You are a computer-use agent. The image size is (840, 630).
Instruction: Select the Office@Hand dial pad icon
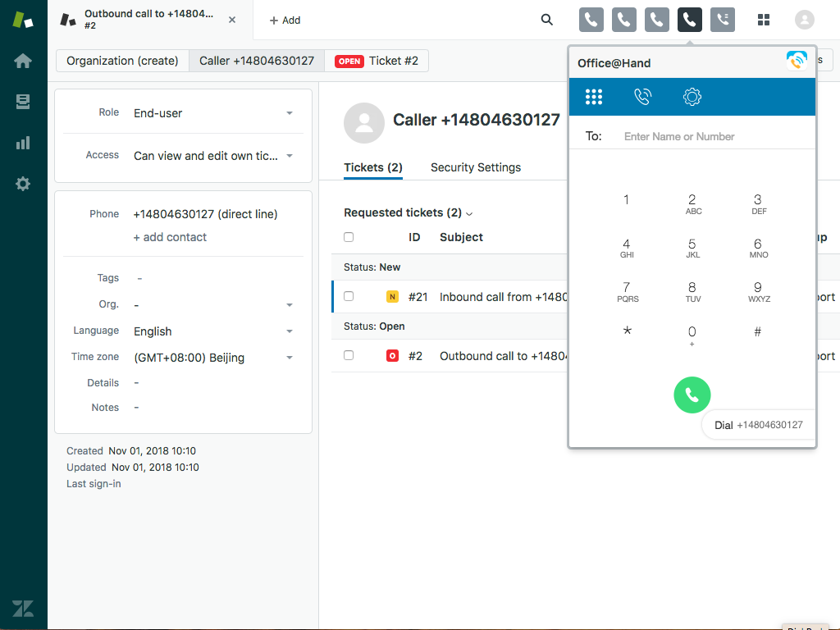[x=593, y=97]
